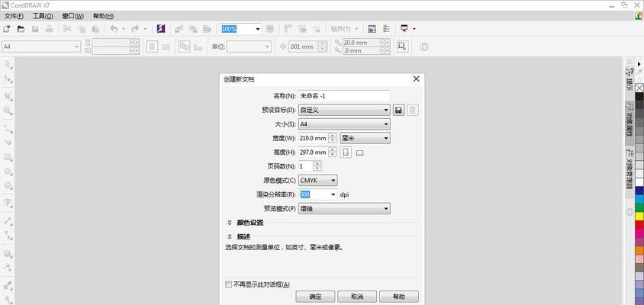The height and width of the screenshot is (305, 644).
Task: Select the Pick tool in toolbox
Action: click(8, 64)
